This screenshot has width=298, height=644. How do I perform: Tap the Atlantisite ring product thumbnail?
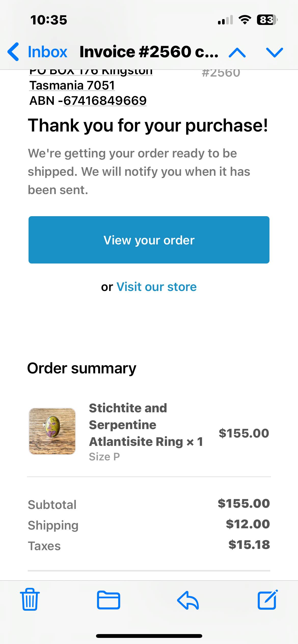point(52,431)
